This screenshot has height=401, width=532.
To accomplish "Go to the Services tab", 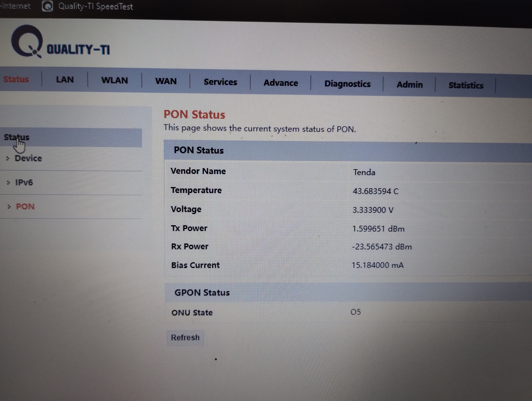I will click(220, 82).
